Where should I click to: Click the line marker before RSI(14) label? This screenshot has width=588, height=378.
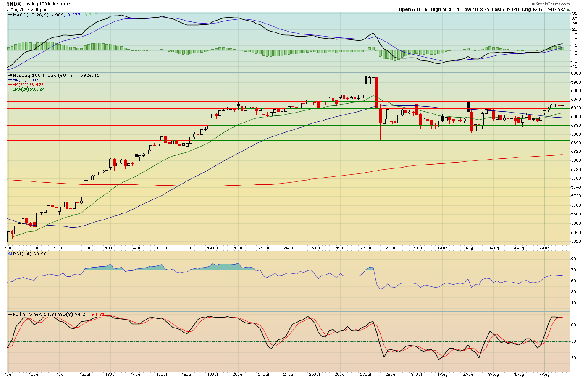pos(10,254)
